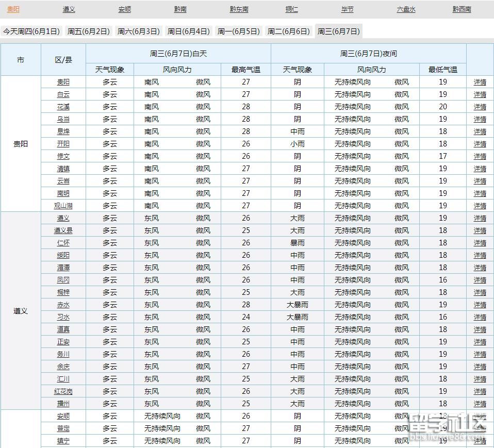The height and width of the screenshot is (448, 494).
Task: Open the 红花岗 district link
Action: point(63,391)
